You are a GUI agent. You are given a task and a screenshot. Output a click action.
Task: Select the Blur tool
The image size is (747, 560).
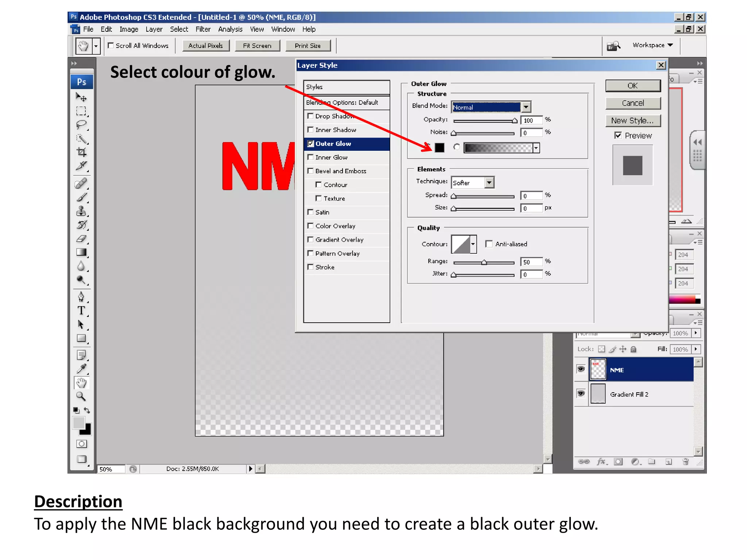[81, 266]
